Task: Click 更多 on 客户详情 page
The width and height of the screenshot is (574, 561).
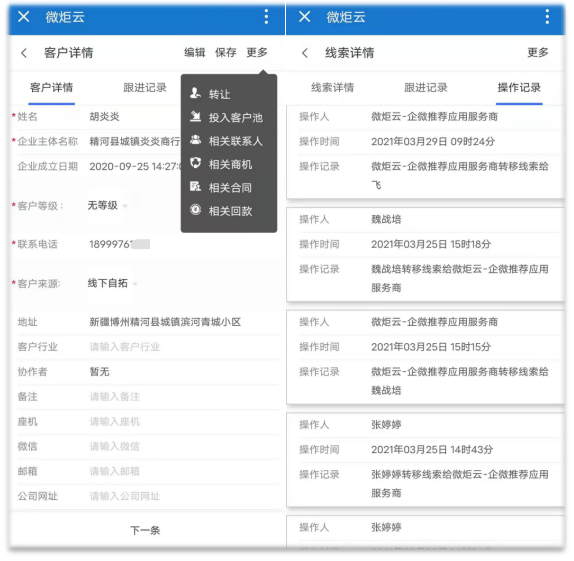Action: point(257,53)
